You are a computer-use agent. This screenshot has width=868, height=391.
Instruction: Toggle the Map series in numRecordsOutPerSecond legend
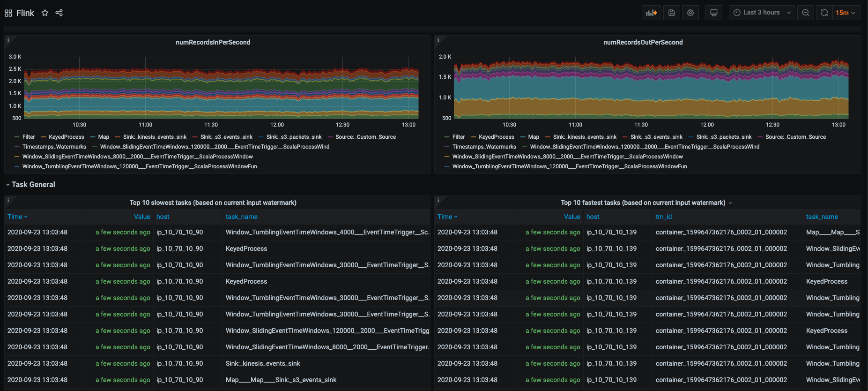click(x=533, y=137)
